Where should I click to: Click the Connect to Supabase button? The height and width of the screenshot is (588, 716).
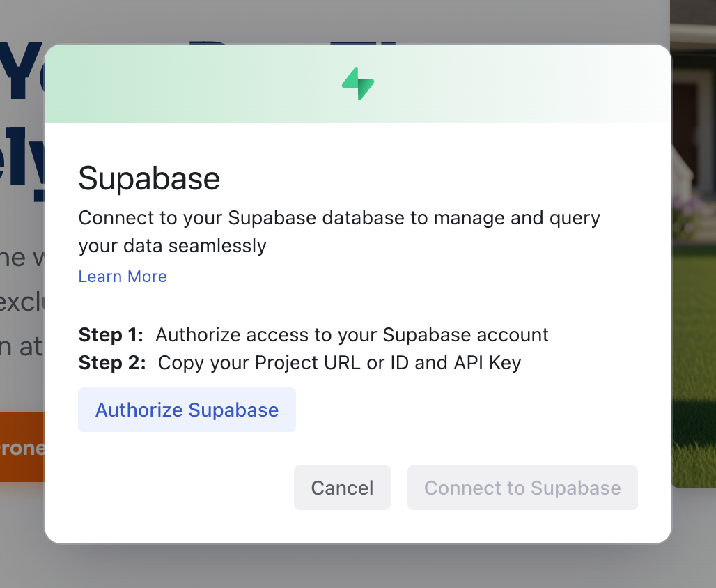522,488
